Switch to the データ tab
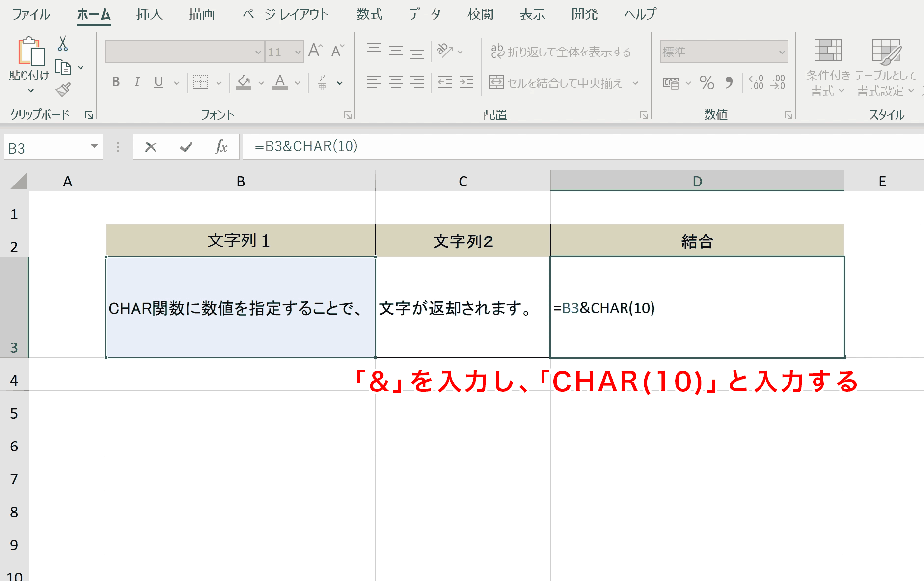This screenshot has width=924, height=581. tap(425, 14)
